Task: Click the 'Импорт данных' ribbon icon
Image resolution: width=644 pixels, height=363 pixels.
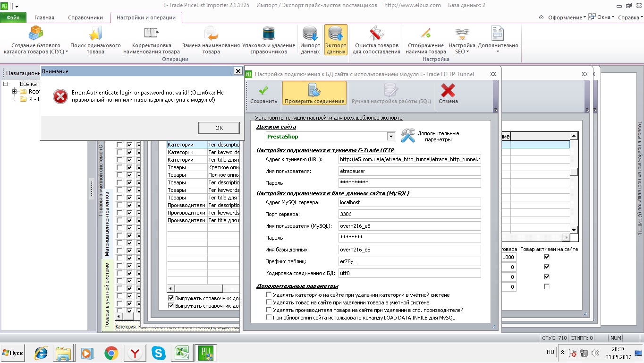Action: (310, 40)
